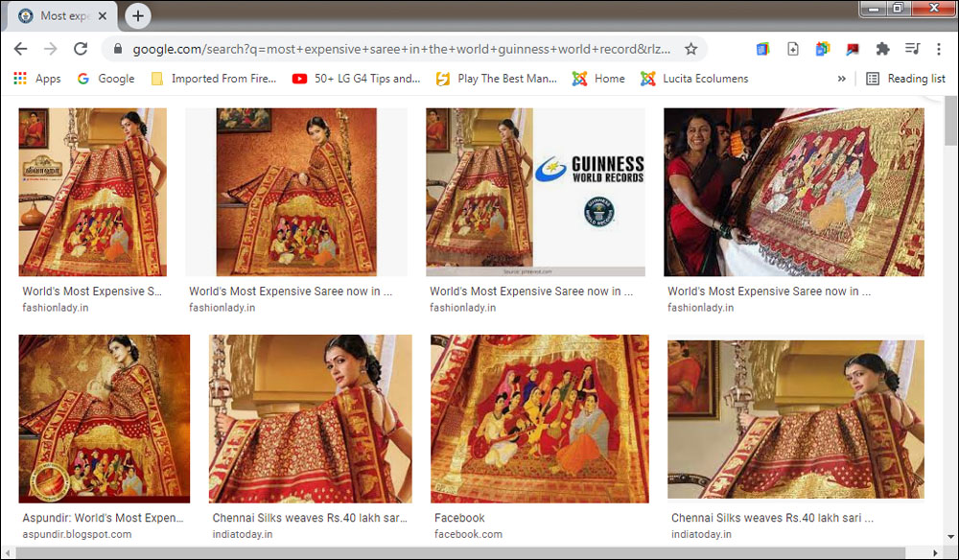Viewport: 959px width, 560px height.
Task: Open the Guinness World Records saree image
Action: tap(535, 192)
